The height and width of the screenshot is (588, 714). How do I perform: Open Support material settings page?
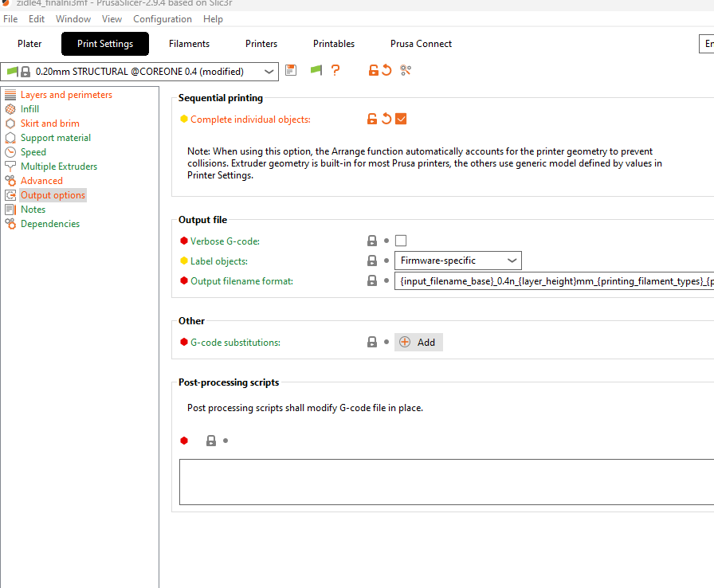click(x=56, y=138)
